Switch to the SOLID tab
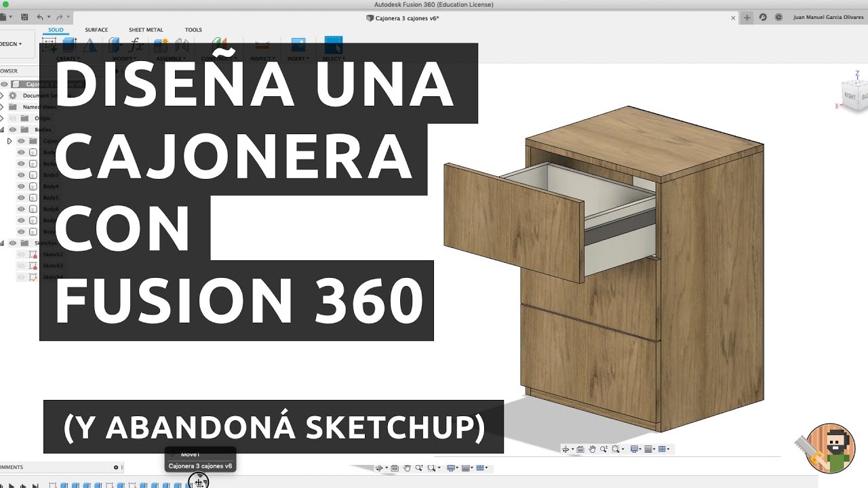868x488 pixels. pos(56,30)
